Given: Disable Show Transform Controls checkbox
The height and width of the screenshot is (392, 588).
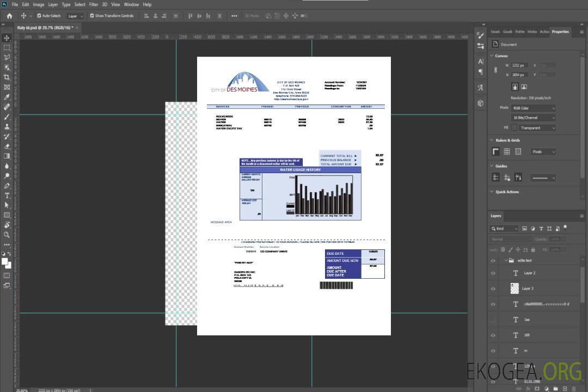Looking at the screenshot, I should (x=92, y=16).
